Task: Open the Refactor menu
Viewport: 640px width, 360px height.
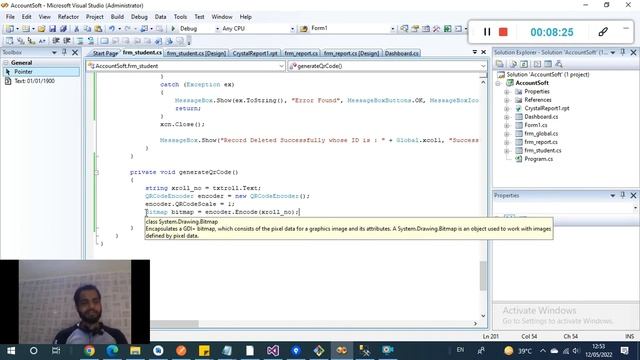Action: tap(68, 17)
